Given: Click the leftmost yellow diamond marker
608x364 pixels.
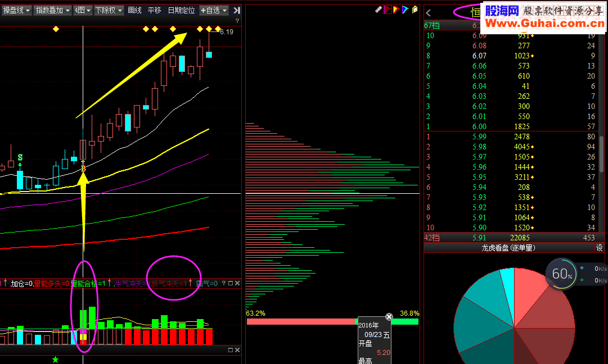Looking at the screenshot, I should click(x=56, y=29).
